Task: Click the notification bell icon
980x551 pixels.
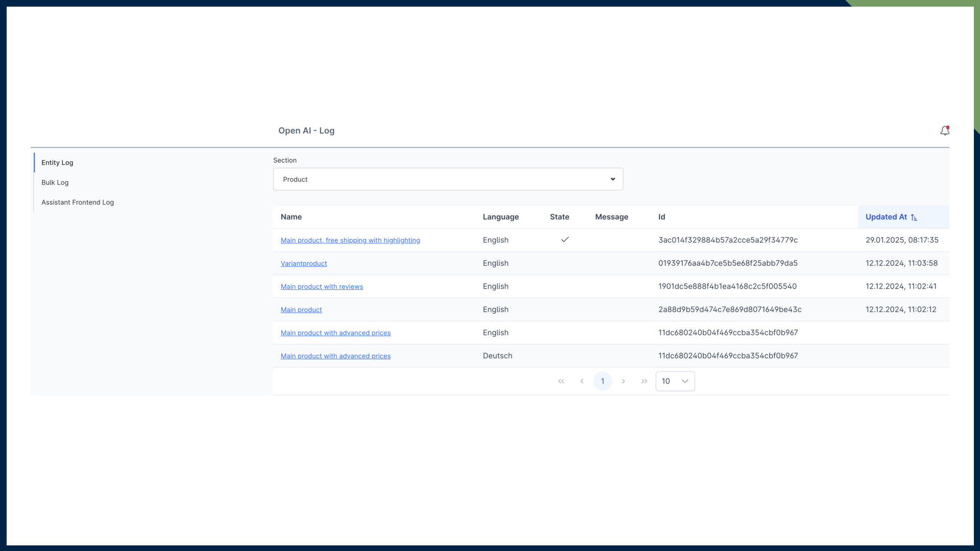Action: click(x=944, y=131)
